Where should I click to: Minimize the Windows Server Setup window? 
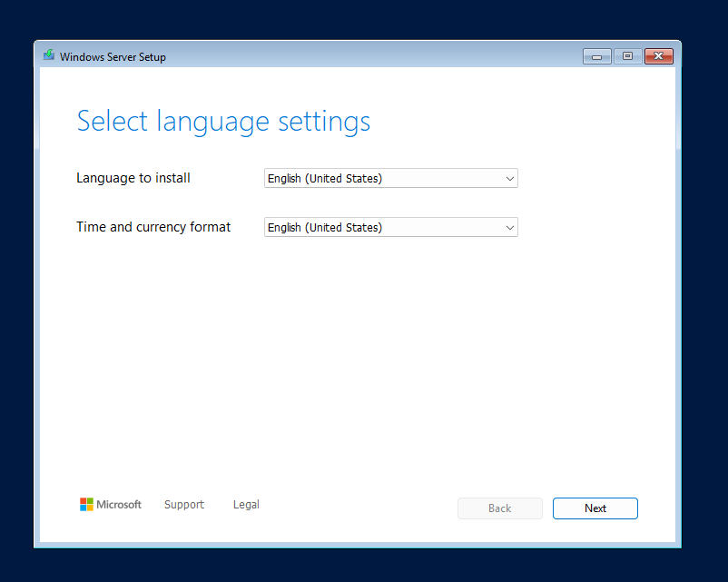pos(597,56)
